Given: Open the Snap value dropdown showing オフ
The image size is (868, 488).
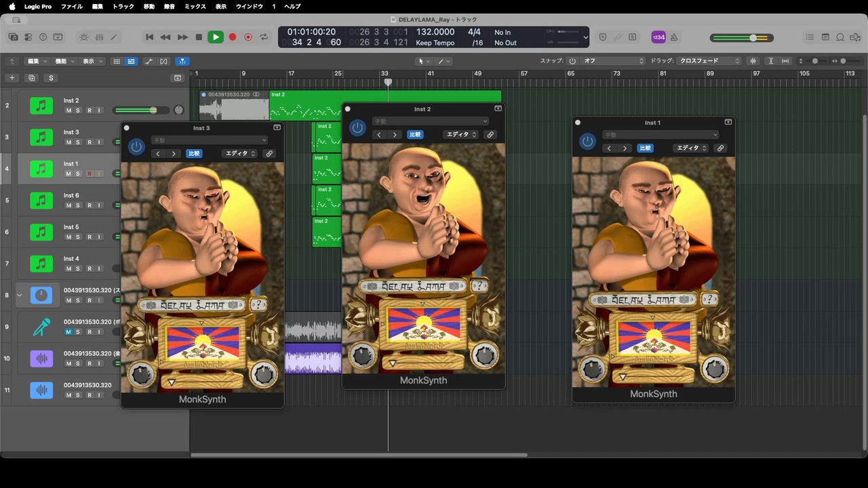Looking at the screenshot, I should point(614,61).
